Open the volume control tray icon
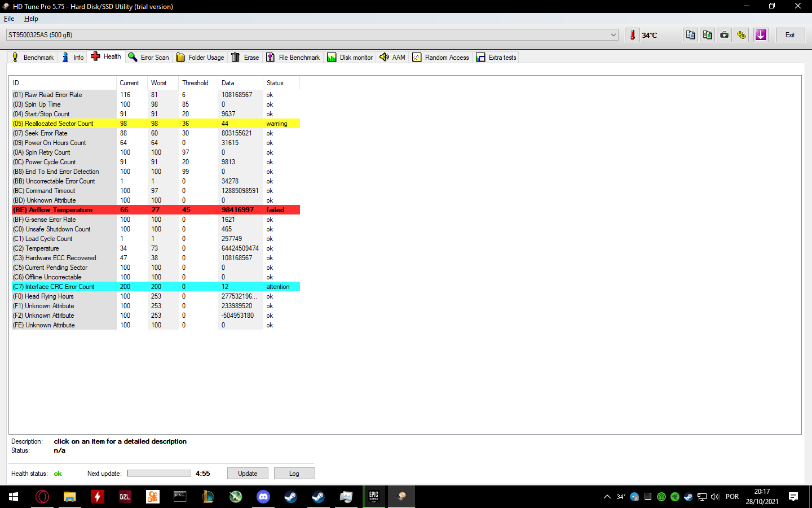 tap(715, 497)
